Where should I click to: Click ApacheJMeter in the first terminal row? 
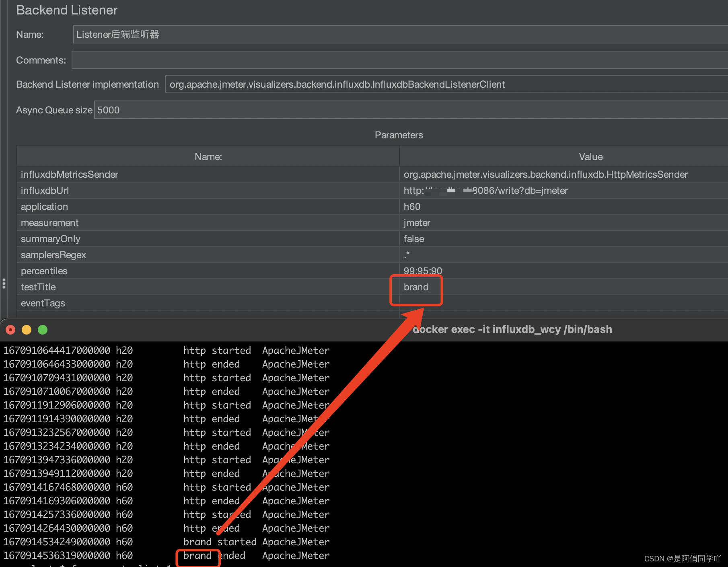pos(296,351)
